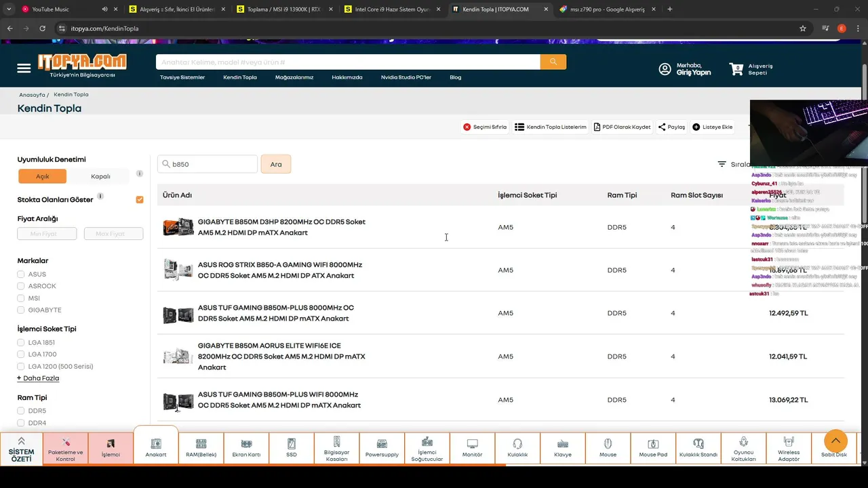Expand the Sistem Özeti panel
The image size is (868, 488).
[22, 449]
